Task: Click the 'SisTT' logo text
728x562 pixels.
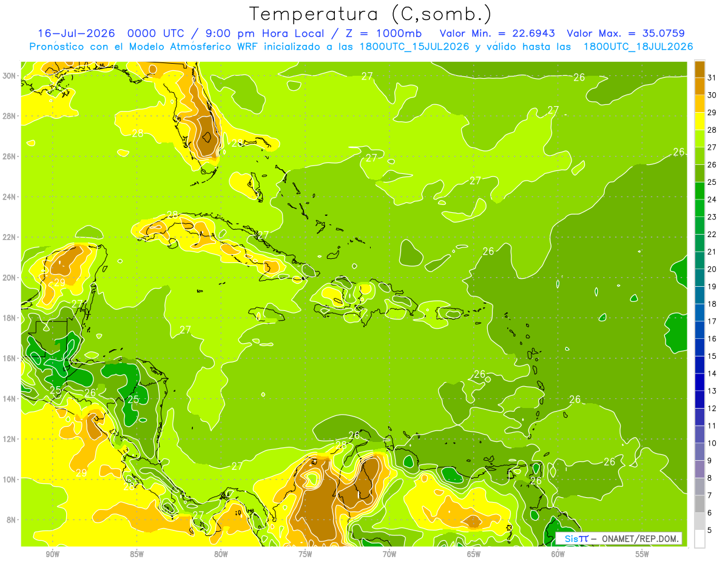Action: pos(576,538)
